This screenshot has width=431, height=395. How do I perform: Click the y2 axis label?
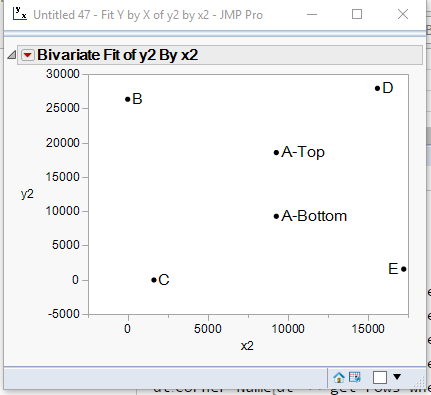[27, 194]
